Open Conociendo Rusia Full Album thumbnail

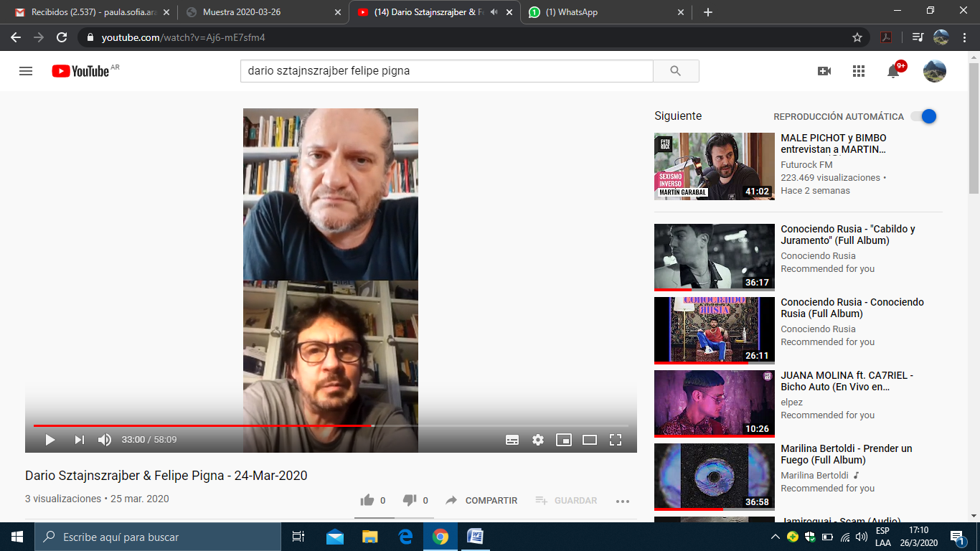click(715, 330)
